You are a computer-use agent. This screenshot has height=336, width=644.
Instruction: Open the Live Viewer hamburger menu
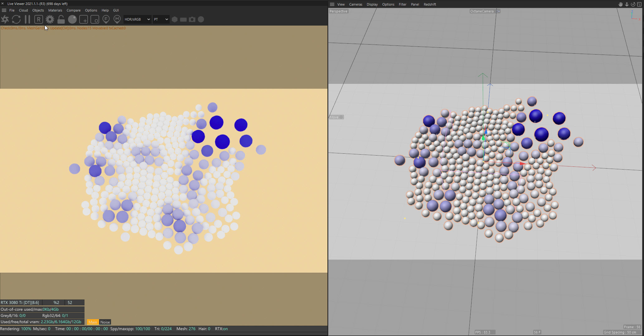point(4,10)
